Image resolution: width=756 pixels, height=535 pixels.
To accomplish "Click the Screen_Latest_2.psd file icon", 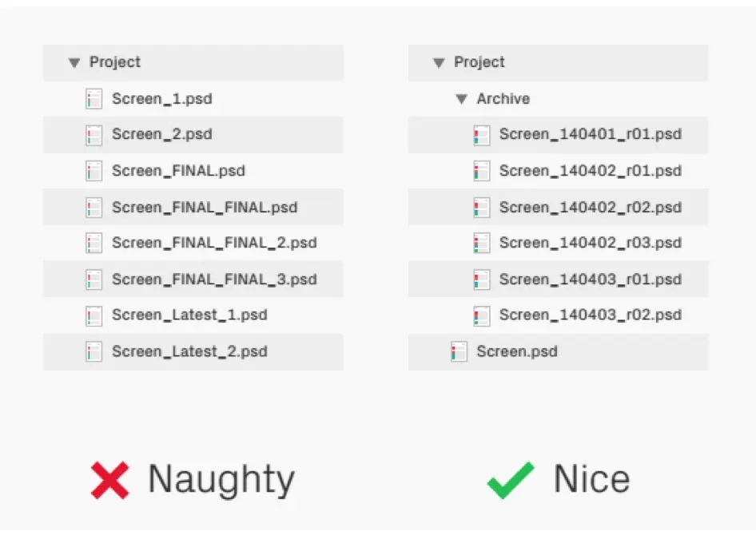I will coord(94,351).
